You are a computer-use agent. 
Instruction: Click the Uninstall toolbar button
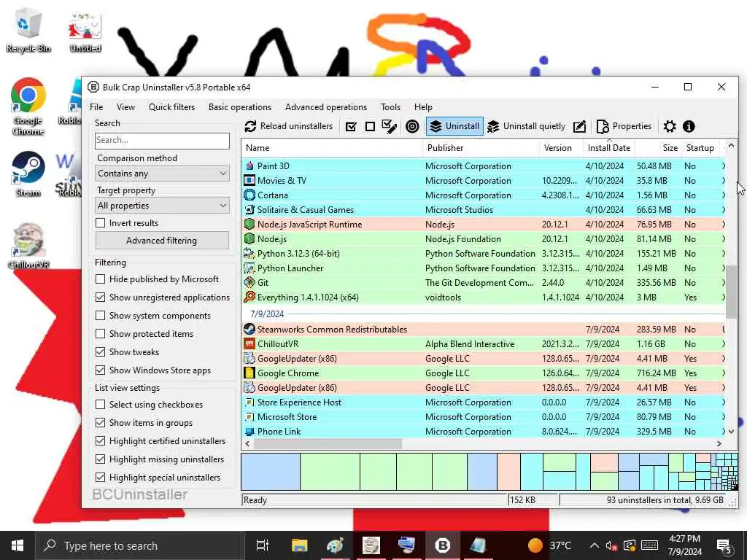(454, 126)
